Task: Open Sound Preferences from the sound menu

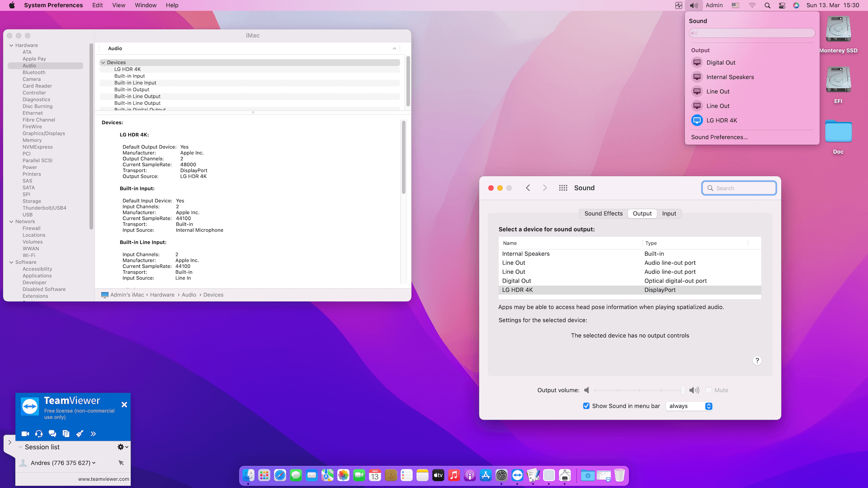Action: click(719, 137)
